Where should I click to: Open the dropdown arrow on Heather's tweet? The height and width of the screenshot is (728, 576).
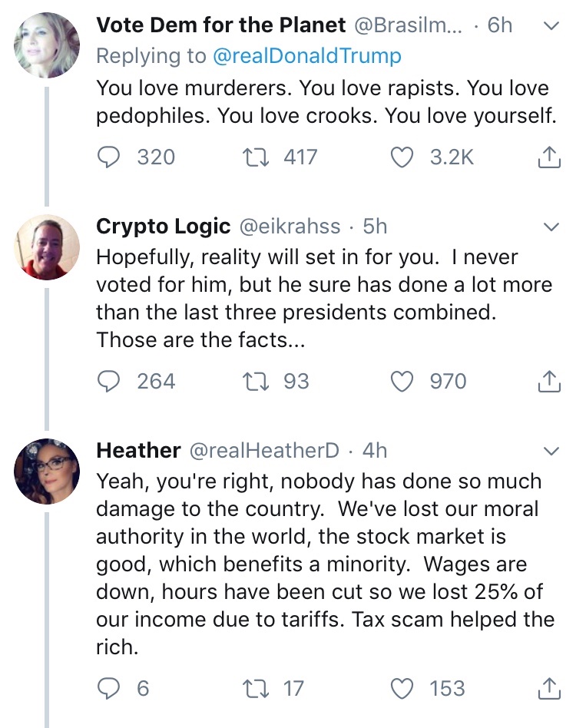[x=550, y=450]
